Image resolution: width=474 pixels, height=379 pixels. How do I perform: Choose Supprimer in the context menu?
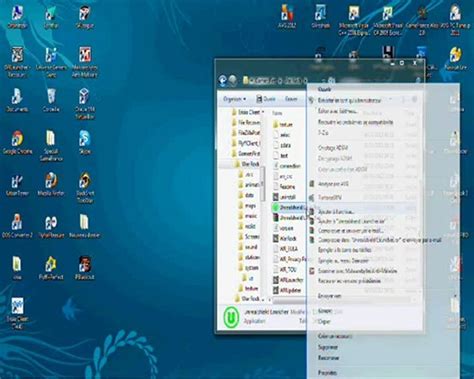coord(328,347)
